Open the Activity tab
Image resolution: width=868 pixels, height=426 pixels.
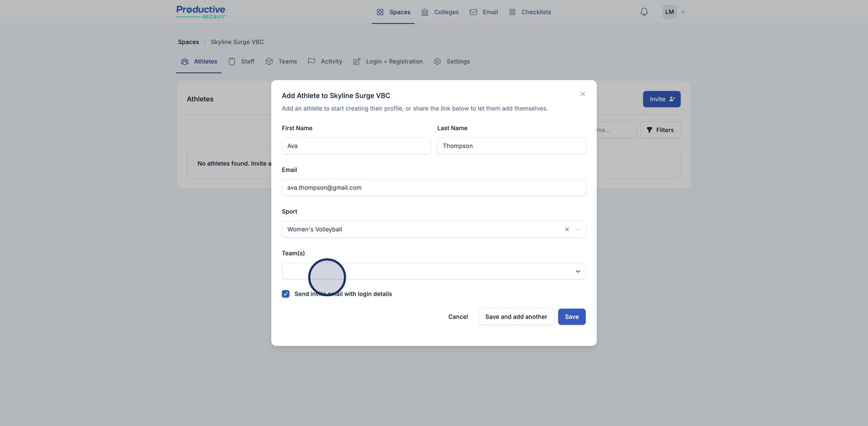325,62
